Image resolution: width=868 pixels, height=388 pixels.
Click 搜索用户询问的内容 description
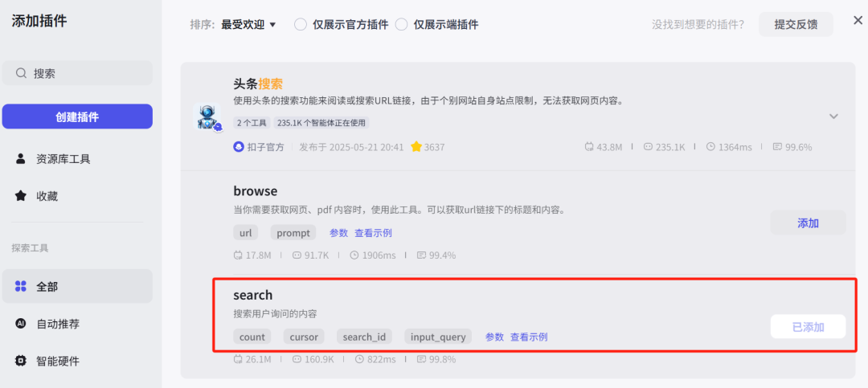[275, 314]
